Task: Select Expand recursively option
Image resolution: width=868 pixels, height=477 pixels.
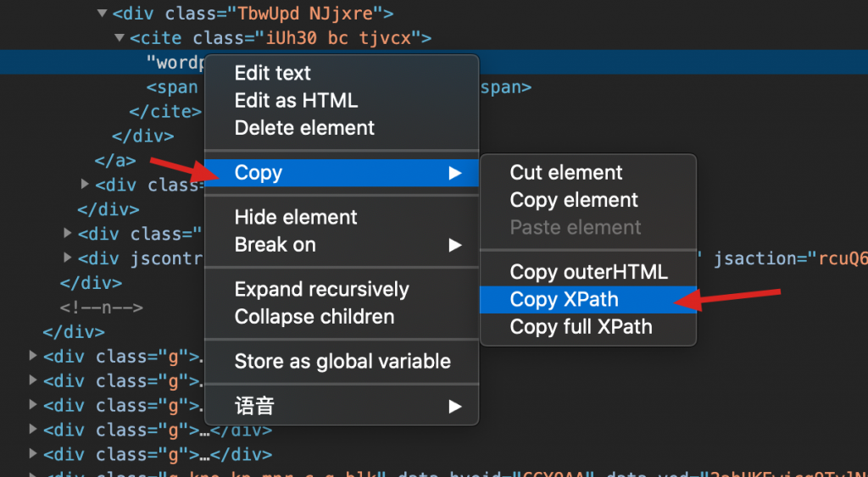Action: pyautogui.click(x=321, y=289)
